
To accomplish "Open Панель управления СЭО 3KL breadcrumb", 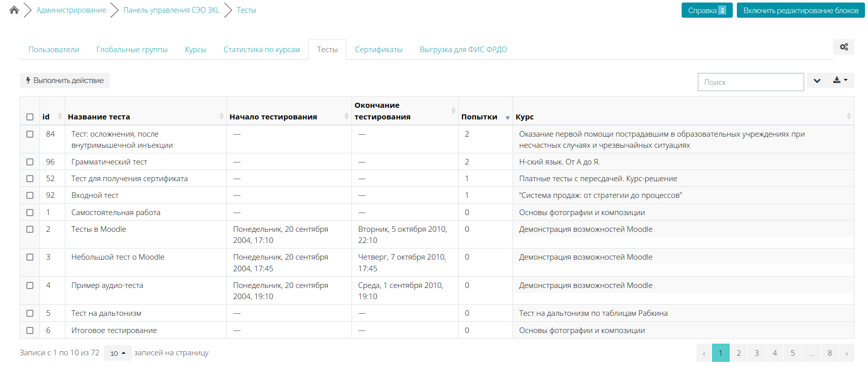I will pos(172,10).
